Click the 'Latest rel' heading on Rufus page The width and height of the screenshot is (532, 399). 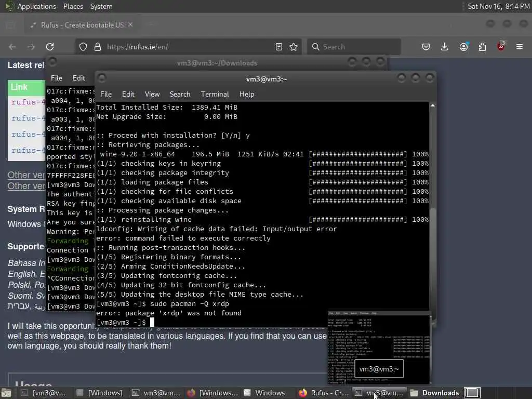[26, 65]
